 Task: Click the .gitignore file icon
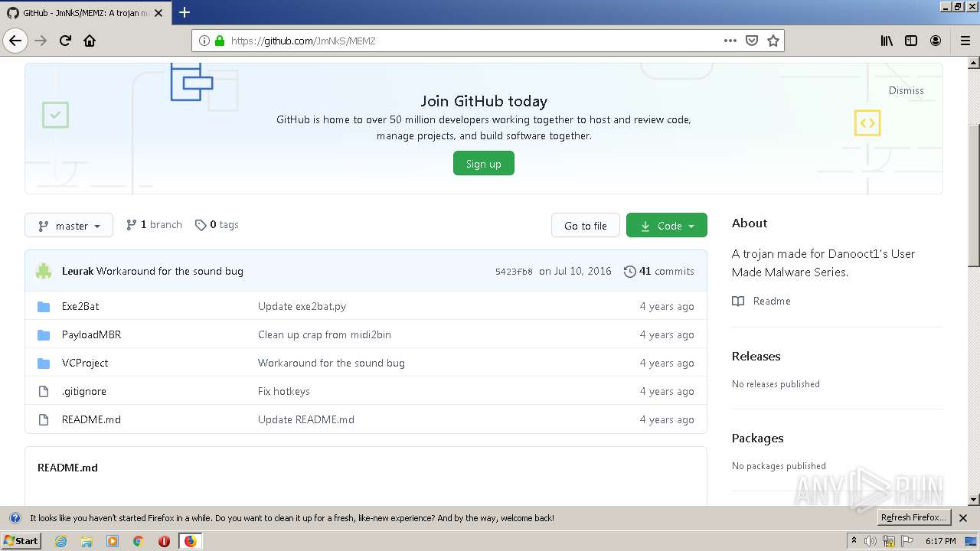click(x=44, y=391)
